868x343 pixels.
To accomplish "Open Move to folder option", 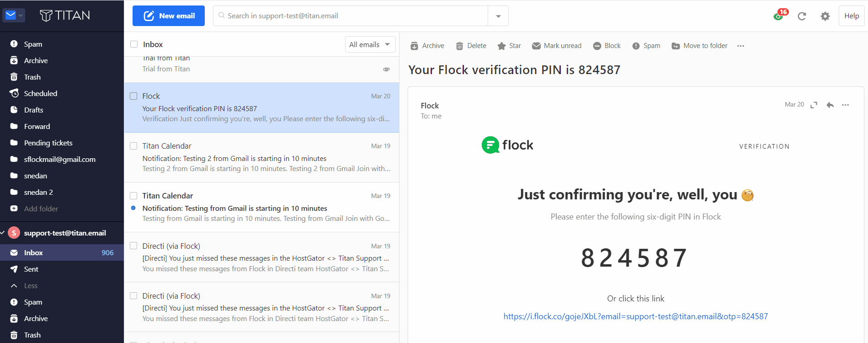I will [x=699, y=46].
